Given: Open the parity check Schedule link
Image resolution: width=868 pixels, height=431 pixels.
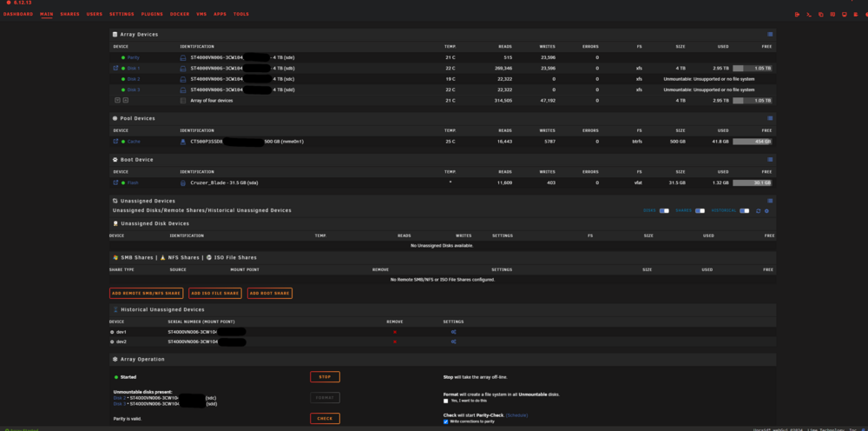Looking at the screenshot, I should click(517, 415).
